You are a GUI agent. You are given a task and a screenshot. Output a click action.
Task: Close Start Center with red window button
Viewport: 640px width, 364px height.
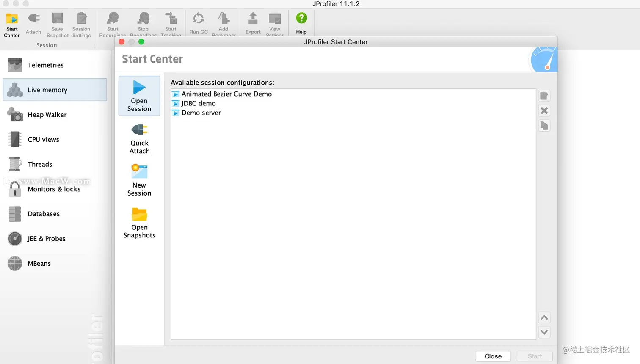click(121, 41)
